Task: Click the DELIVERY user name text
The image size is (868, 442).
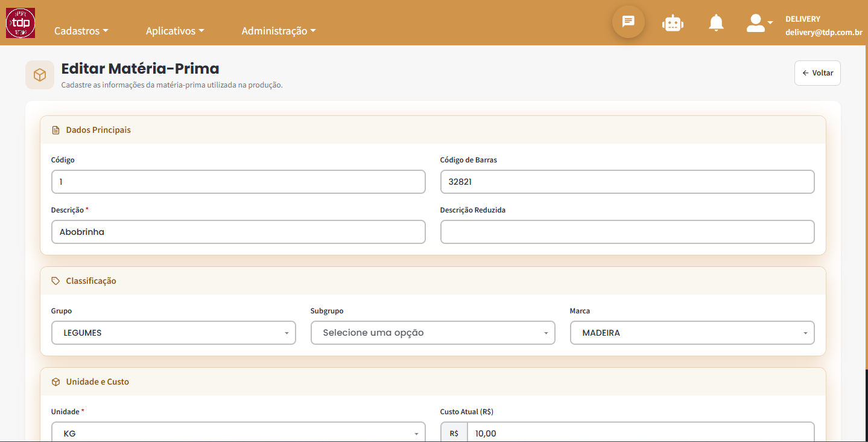Action: coord(803,19)
